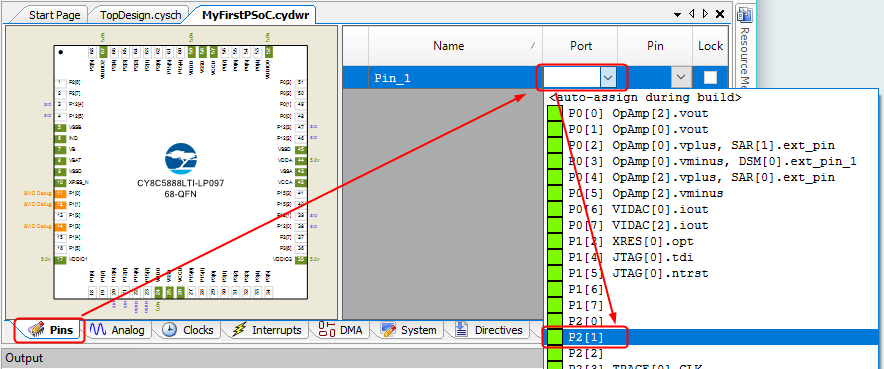Choose P2[1] from the port list
The height and width of the screenshot is (369, 884).
710,337
